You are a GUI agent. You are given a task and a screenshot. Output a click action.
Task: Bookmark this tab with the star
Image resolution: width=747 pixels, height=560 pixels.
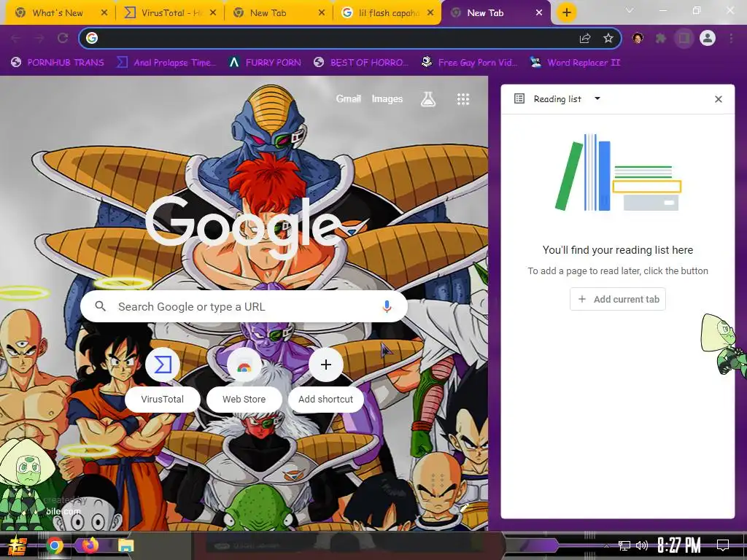point(608,38)
